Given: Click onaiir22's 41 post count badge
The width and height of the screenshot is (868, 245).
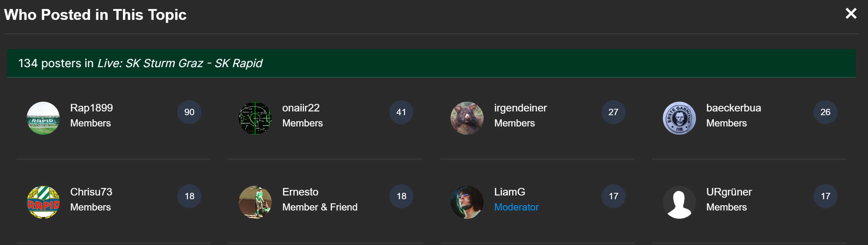Looking at the screenshot, I should click(401, 112).
